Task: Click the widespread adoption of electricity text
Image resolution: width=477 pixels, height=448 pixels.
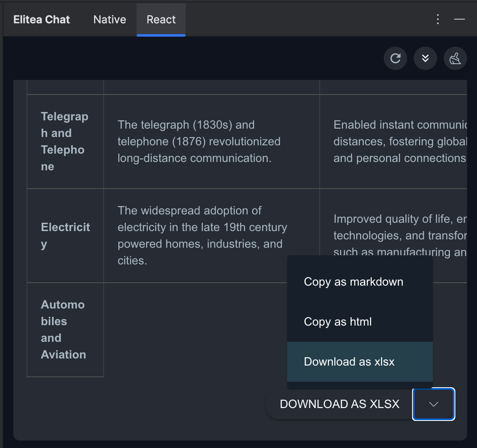Action: click(202, 236)
